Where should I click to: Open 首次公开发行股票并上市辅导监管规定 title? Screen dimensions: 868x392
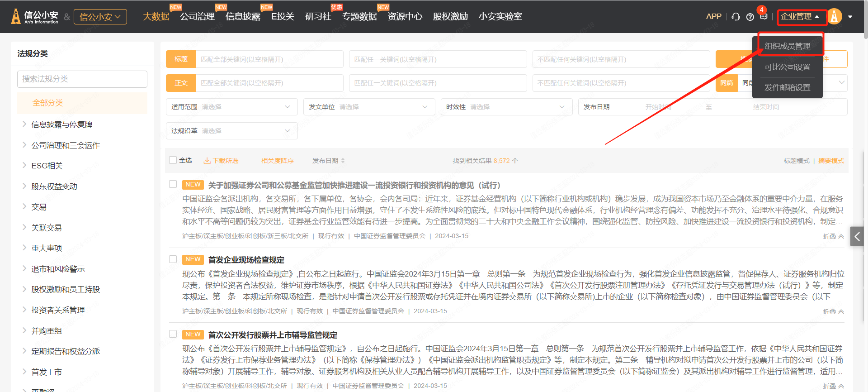[273, 335]
